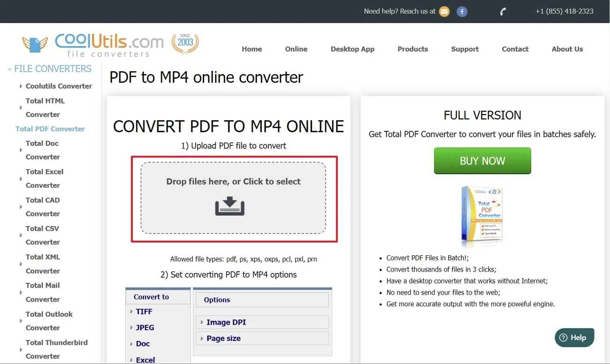Click the Since 2003 badge
The height and width of the screenshot is (364, 610).
point(185,42)
